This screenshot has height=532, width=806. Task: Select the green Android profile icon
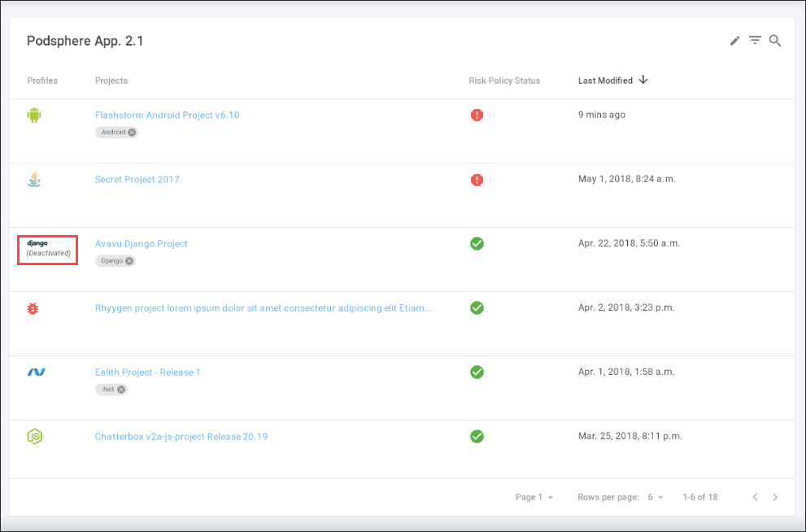click(x=34, y=115)
